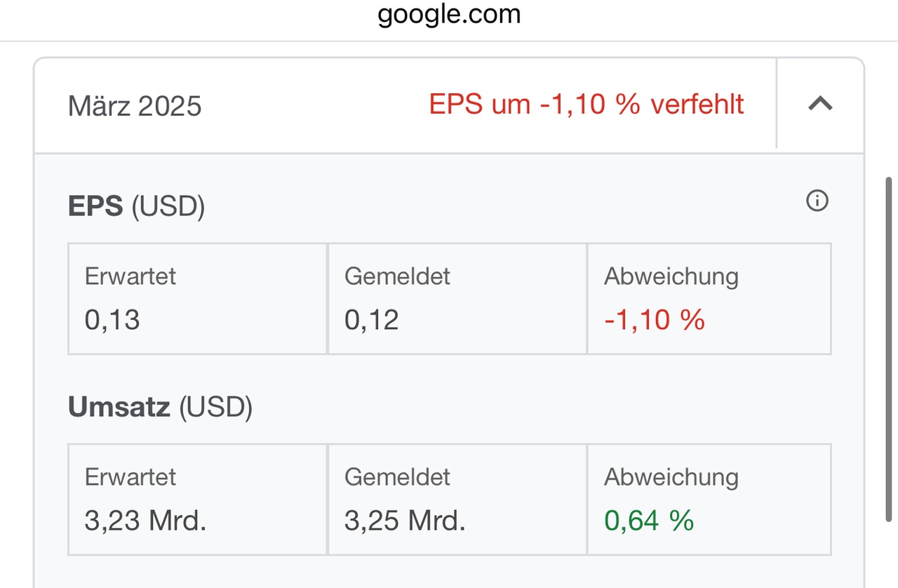Click the Erwartet label in Umsatz table
The width and height of the screenshot is (898, 588).
point(130,477)
